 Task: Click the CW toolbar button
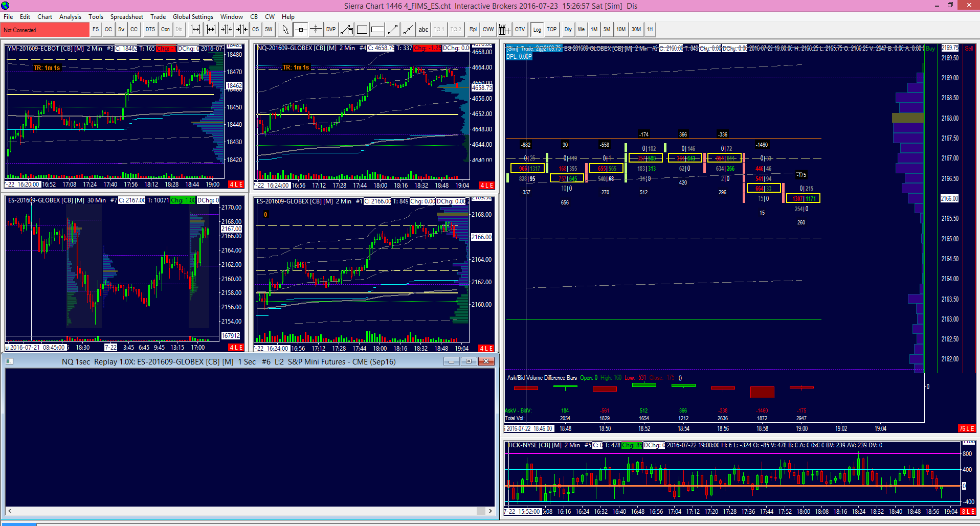click(488, 30)
